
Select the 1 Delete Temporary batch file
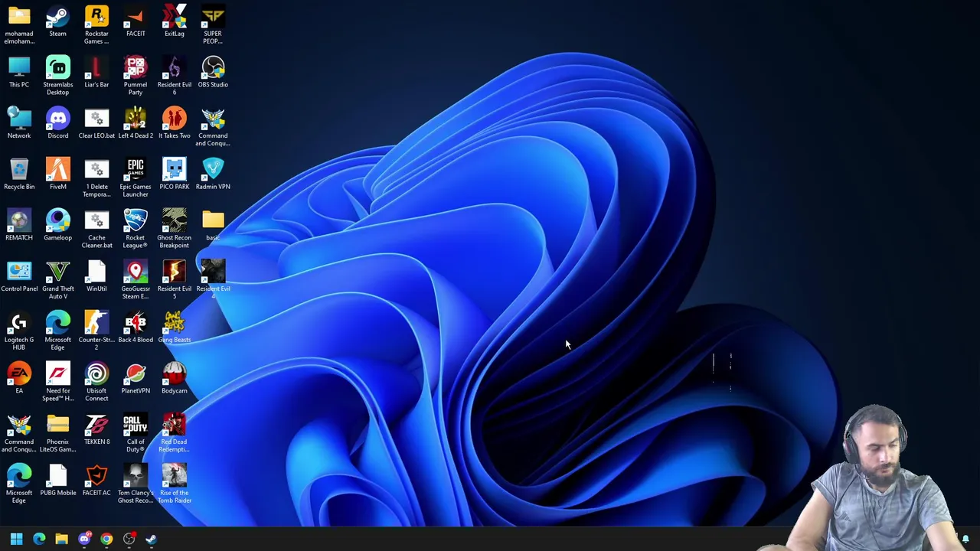[96, 178]
